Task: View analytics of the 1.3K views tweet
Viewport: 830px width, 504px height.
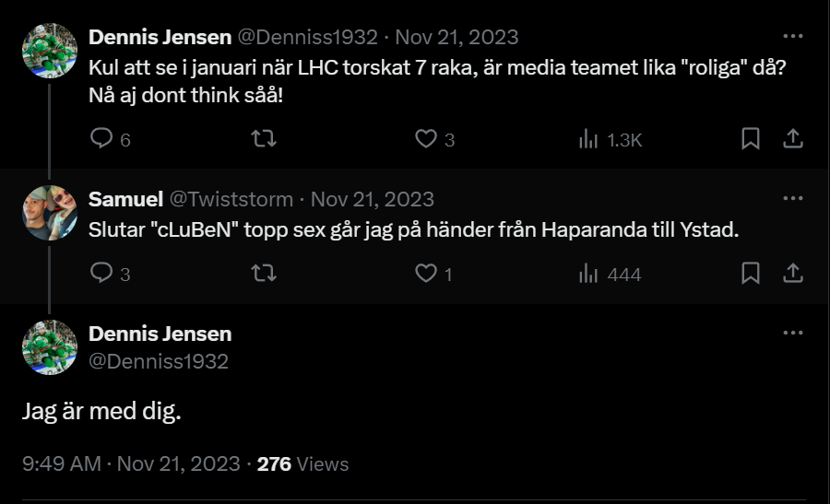Action: click(588, 139)
